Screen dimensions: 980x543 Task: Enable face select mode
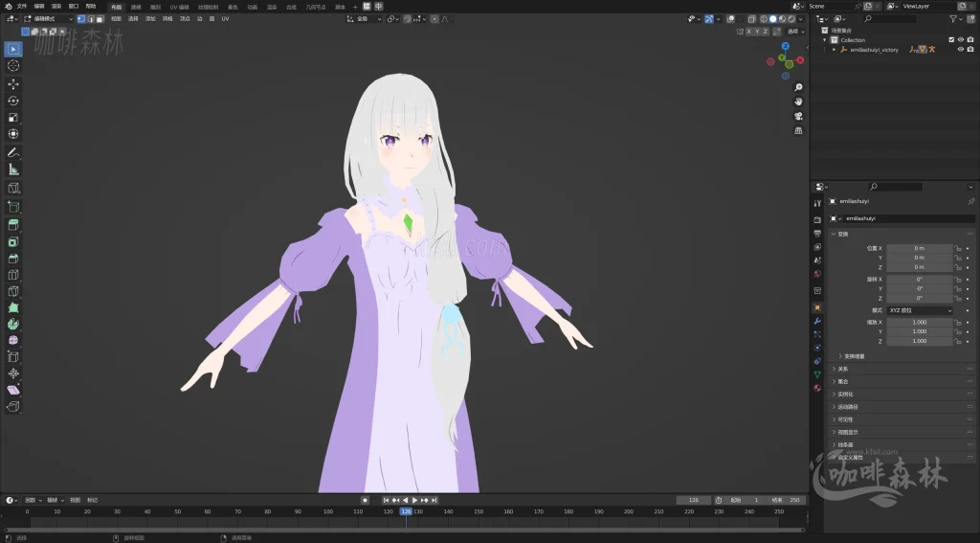click(x=100, y=19)
